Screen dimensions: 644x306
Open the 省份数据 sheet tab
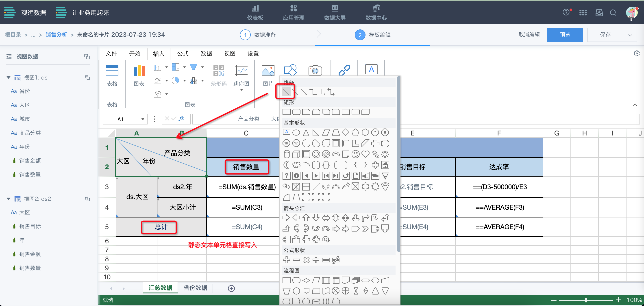195,288
